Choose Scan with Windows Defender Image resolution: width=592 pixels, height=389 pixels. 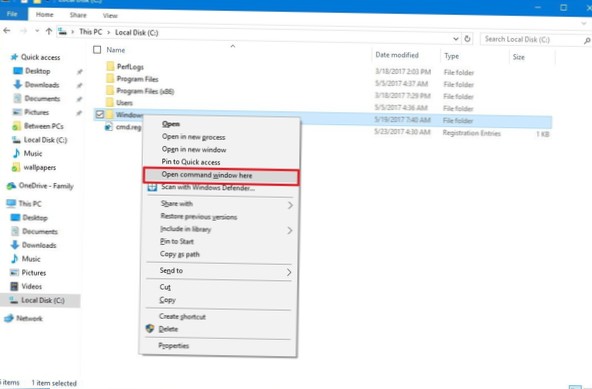click(208, 188)
